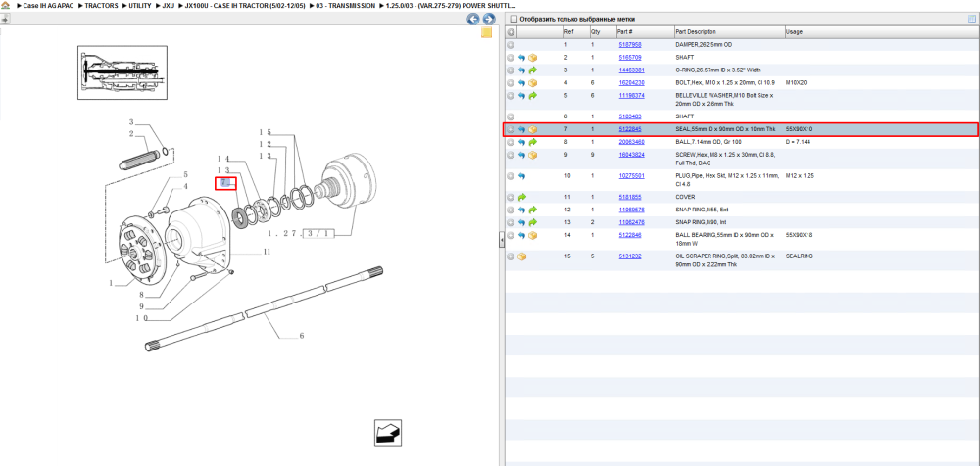Click blue arrow in SEAL row
Screen dimensions: 980x466
(x=521, y=129)
